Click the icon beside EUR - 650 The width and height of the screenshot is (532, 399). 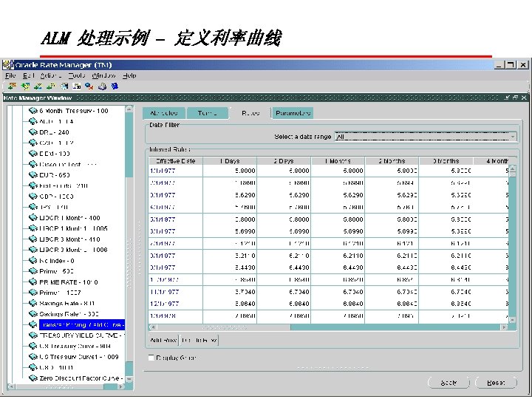point(33,174)
